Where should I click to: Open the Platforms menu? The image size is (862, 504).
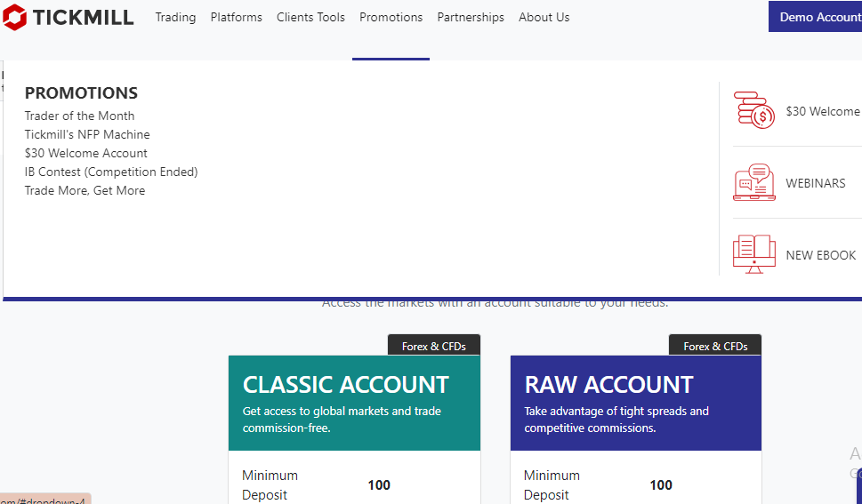point(237,18)
